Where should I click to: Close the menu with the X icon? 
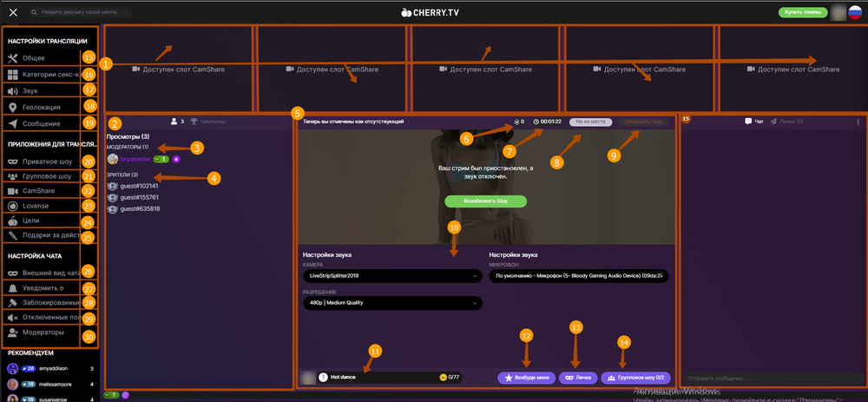coord(13,13)
